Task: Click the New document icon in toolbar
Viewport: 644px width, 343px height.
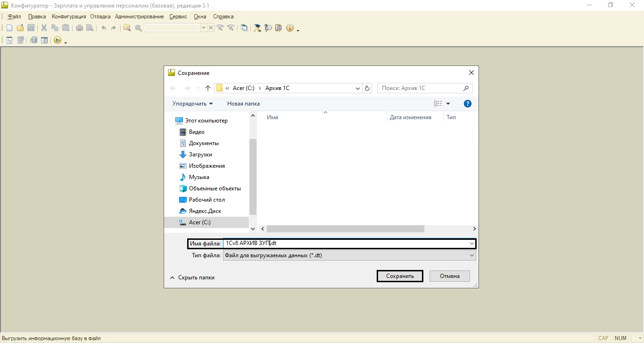Action: pos(9,28)
